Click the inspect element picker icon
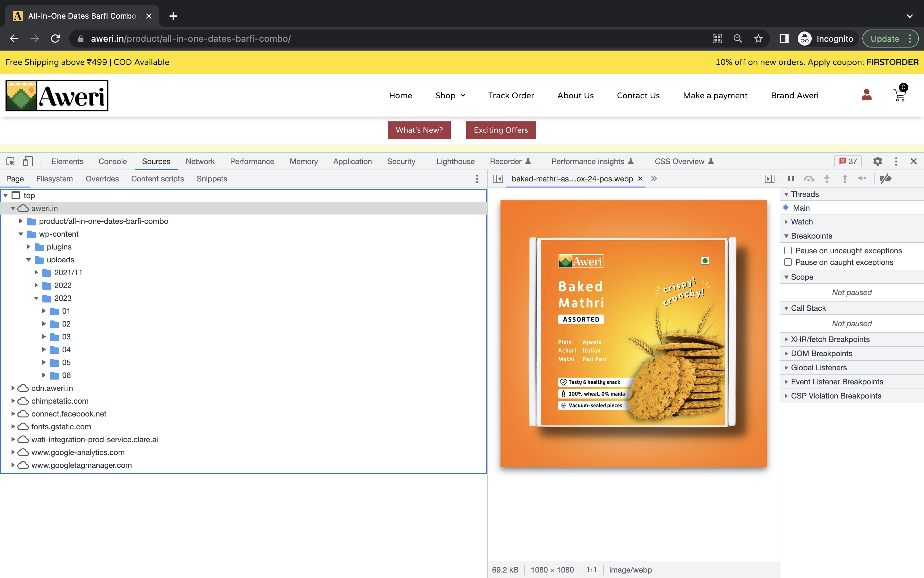The height and width of the screenshot is (578, 924). coord(11,161)
